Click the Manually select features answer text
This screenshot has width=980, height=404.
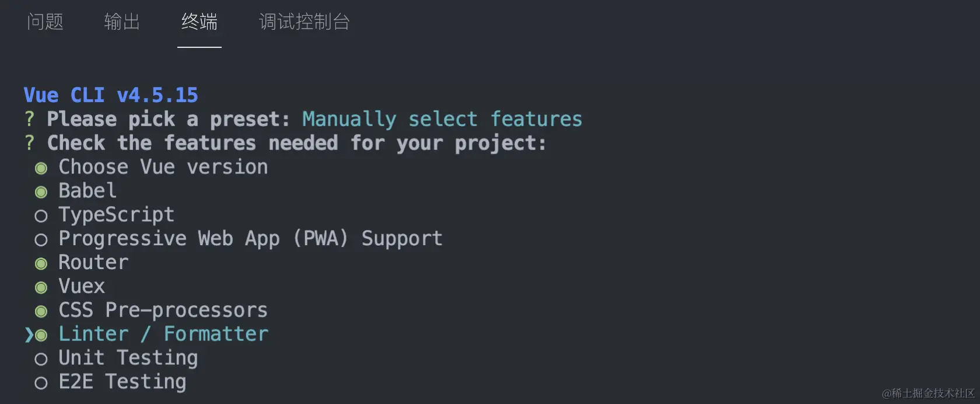click(442, 119)
